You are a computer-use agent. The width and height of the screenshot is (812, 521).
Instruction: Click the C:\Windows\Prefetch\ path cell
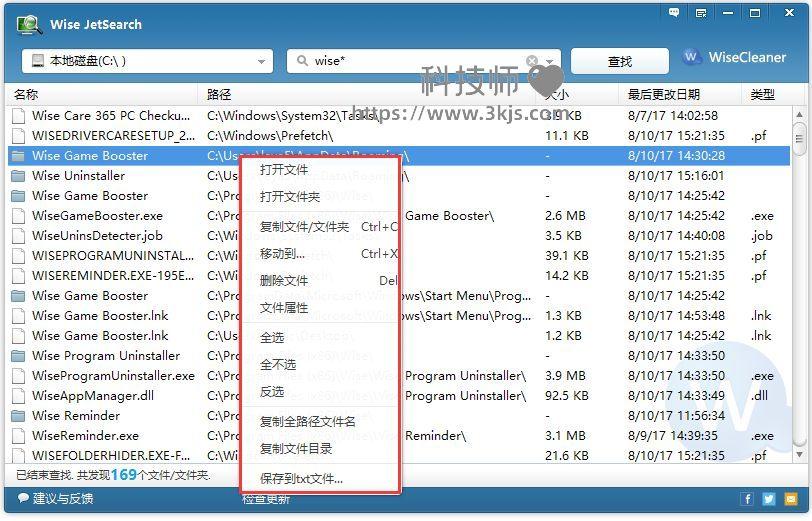tap(270, 136)
